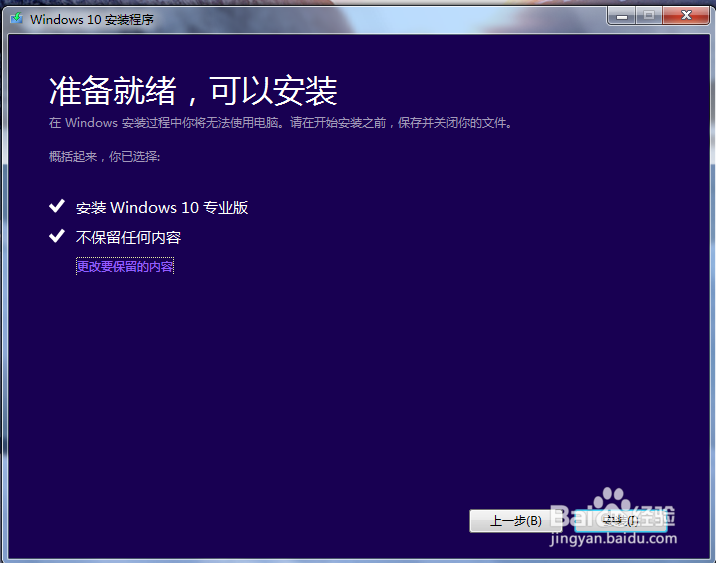Start setup with the 安装(I) button

[621, 521]
